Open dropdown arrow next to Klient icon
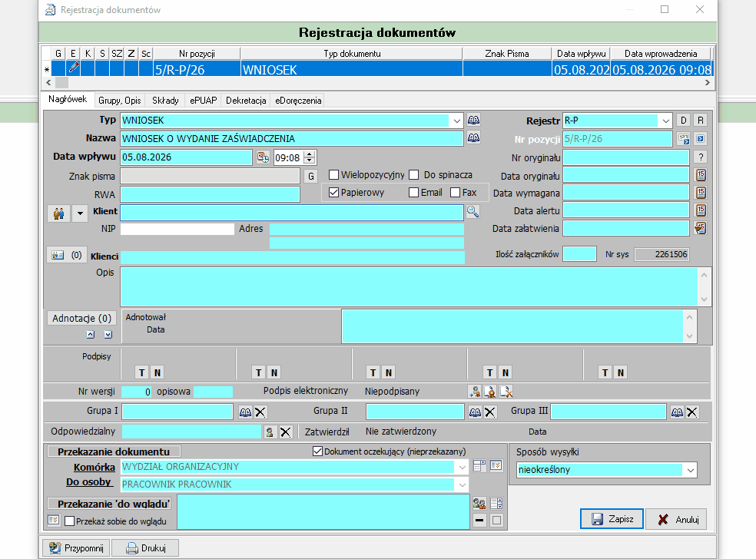Viewport: 756px width, 559px height. (x=80, y=213)
